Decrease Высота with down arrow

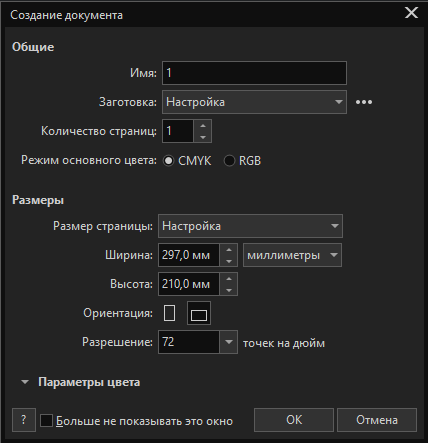click(x=229, y=290)
